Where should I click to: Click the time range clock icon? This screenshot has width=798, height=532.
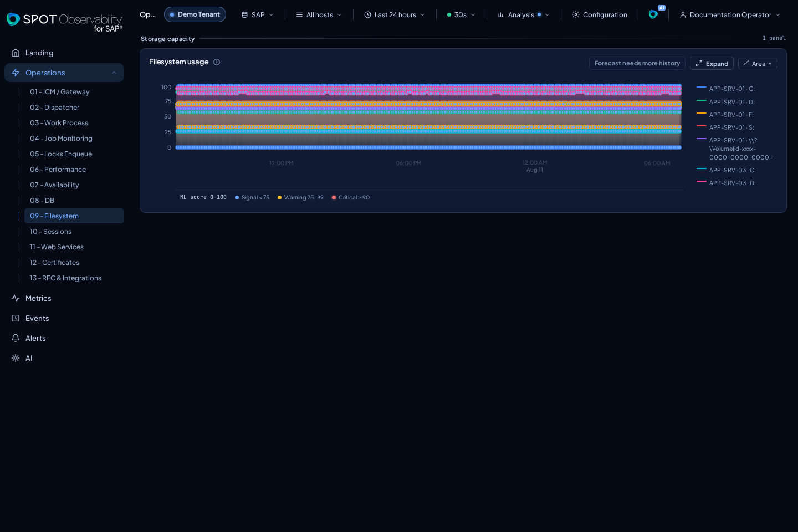pyautogui.click(x=367, y=15)
